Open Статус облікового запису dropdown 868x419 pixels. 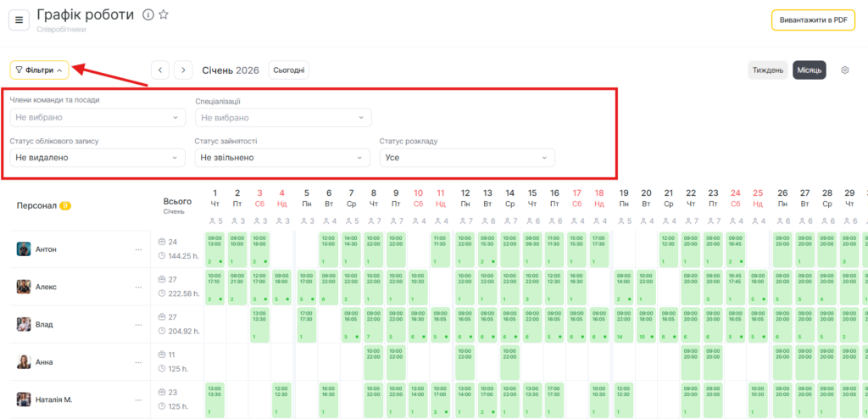pos(97,158)
